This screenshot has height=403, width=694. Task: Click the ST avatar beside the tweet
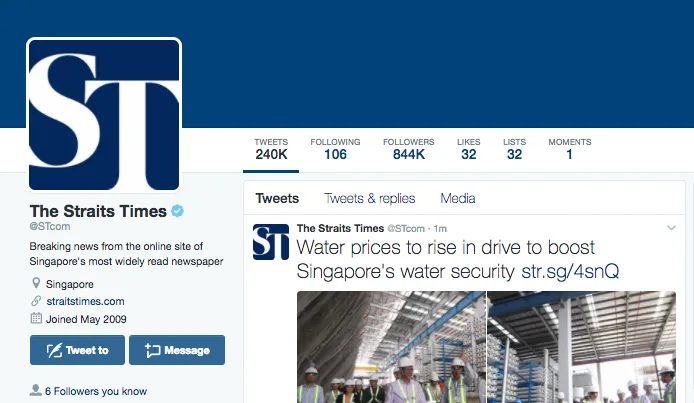(x=271, y=242)
